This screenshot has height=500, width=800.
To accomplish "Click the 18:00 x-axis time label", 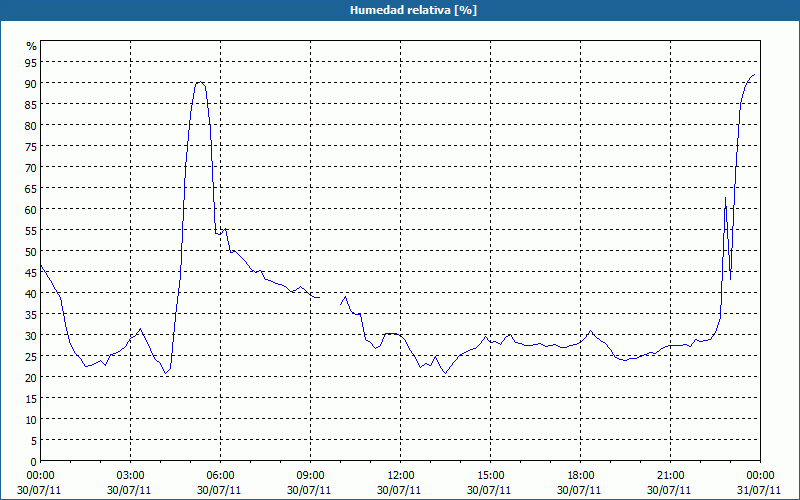I will (x=580, y=476).
